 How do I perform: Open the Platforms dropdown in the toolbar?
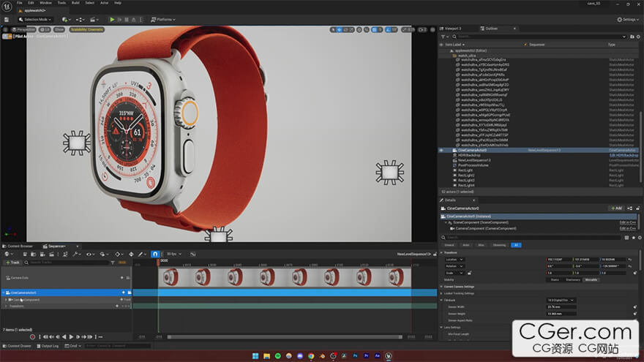(163, 19)
